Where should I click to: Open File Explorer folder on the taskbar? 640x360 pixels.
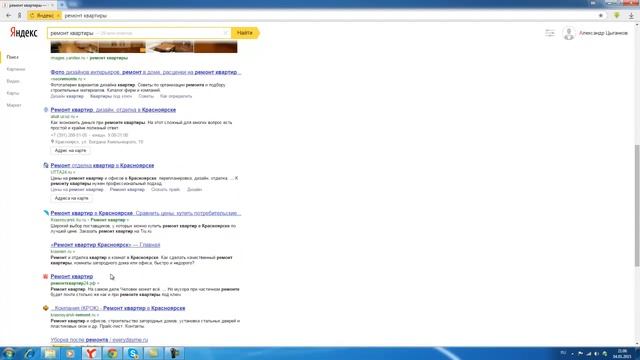[x=50, y=353]
